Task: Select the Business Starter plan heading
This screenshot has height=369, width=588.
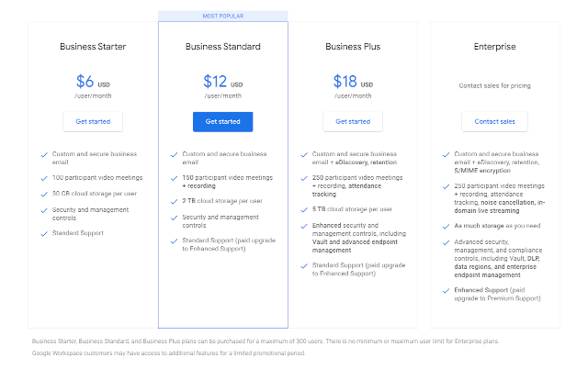Action: (93, 47)
